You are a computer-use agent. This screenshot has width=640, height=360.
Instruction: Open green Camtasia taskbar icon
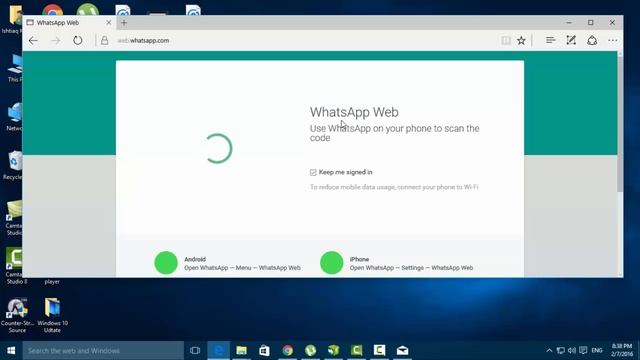pyautogui.click(x=356, y=351)
